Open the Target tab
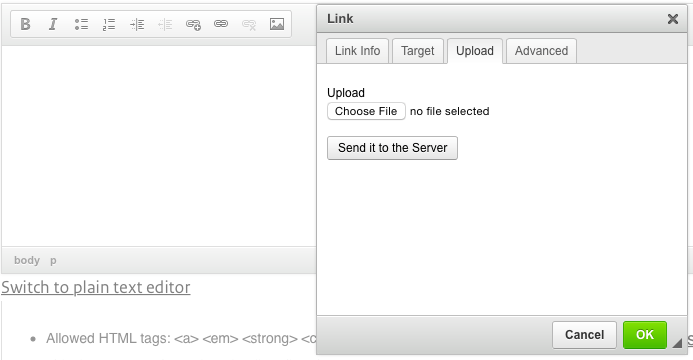Screen dimensions: 693x360 pos(418,51)
